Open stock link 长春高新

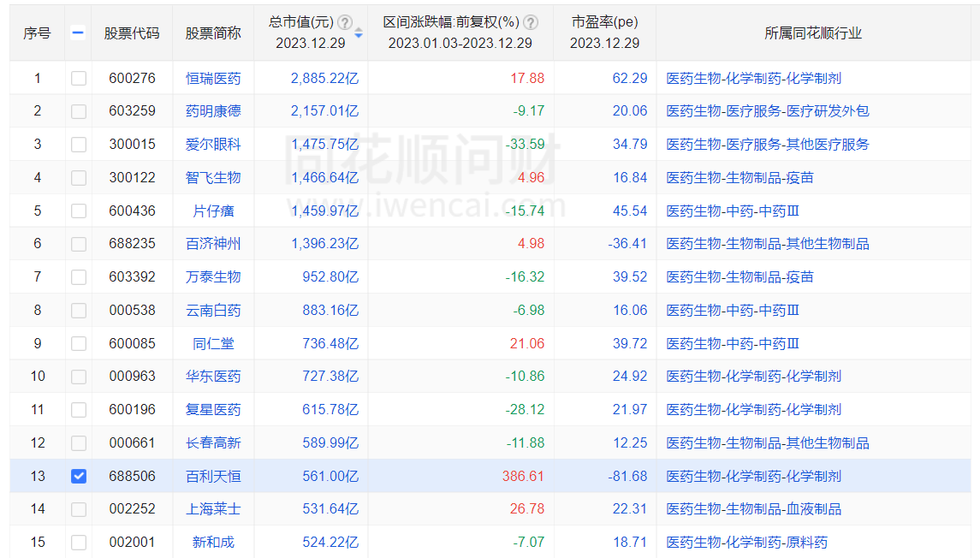pos(213,443)
